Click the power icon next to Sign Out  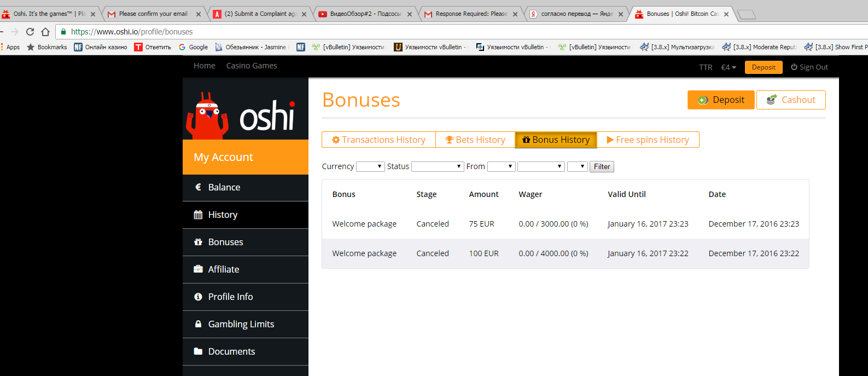click(794, 67)
